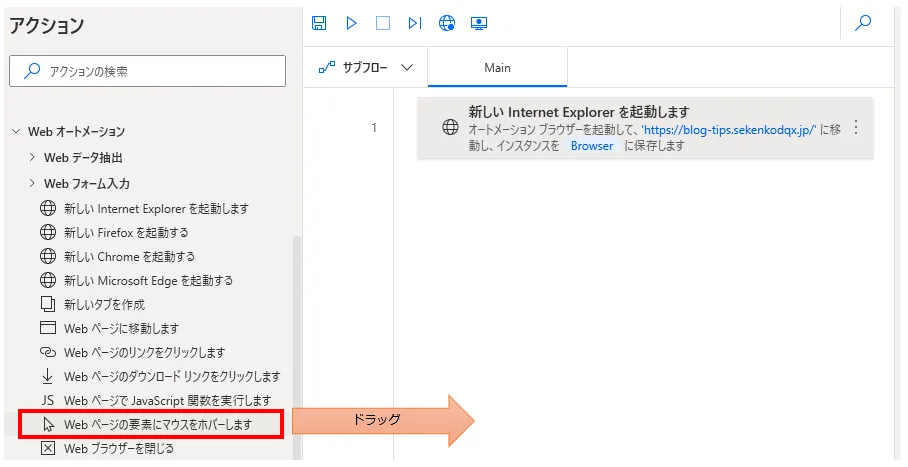The height and width of the screenshot is (467, 908).
Task: Collapse the Web オートメーション group
Action: click(x=16, y=131)
